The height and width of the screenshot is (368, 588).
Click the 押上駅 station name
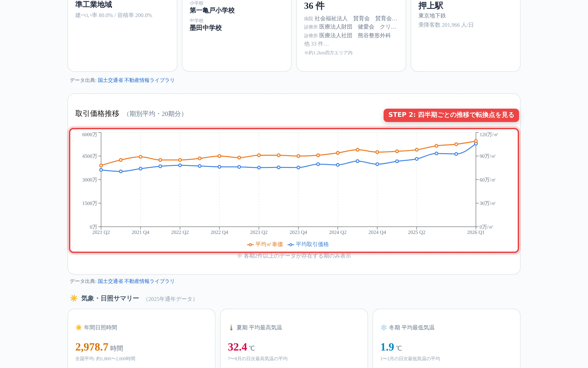(431, 5)
